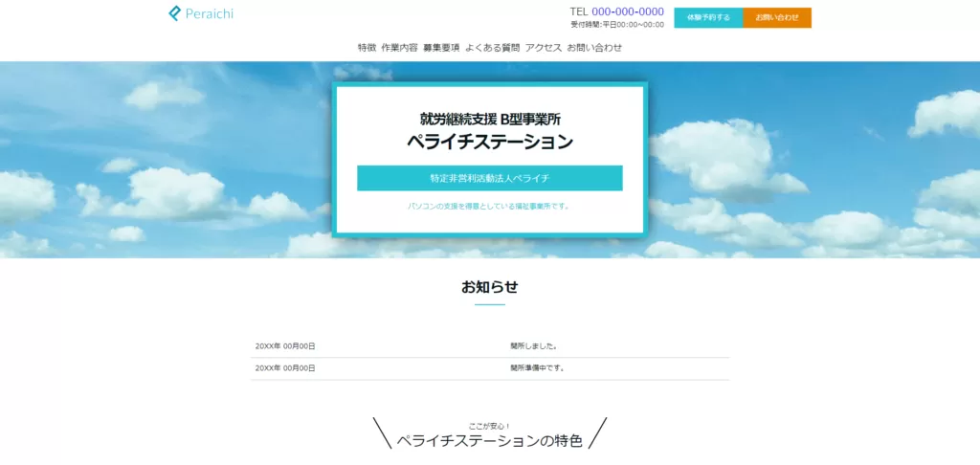This screenshot has width=980, height=465.
Task: Go to 作業内容 in navigation menu
Action: [399, 47]
